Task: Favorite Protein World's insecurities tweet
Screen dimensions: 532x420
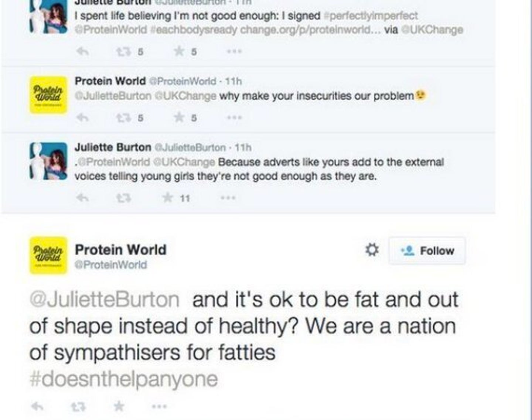Action: point(180,117)
